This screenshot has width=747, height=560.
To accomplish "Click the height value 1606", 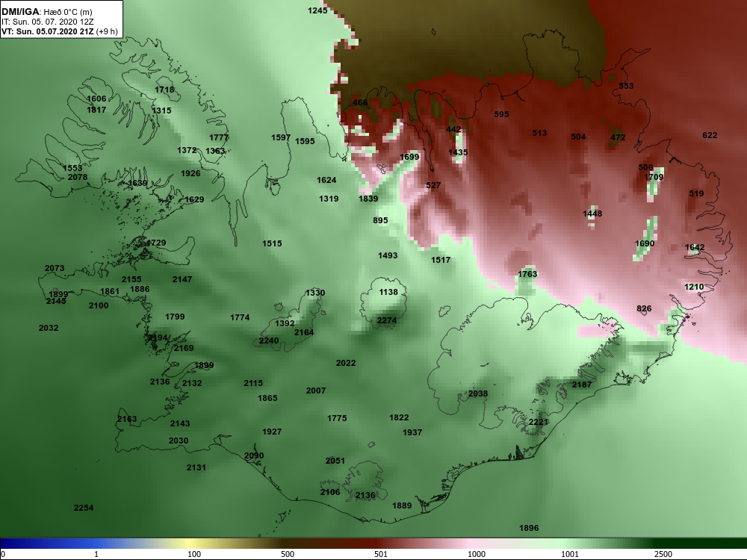I will (96, 99).
